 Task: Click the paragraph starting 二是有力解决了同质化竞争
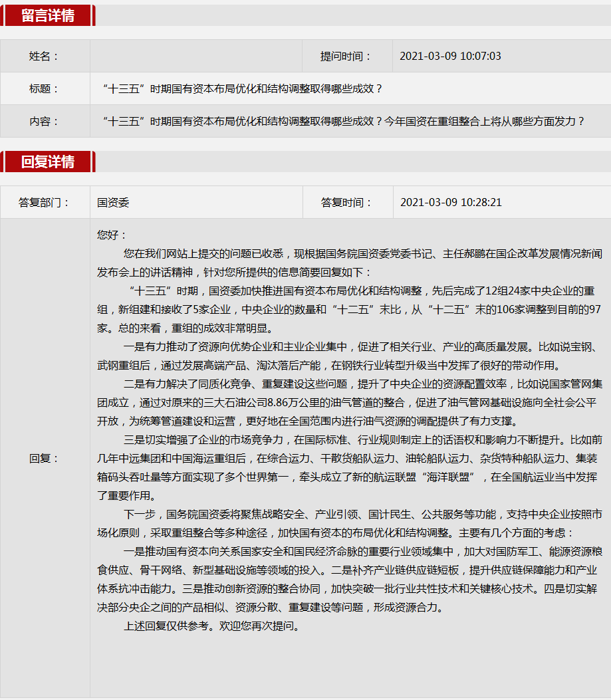point(349,402)
